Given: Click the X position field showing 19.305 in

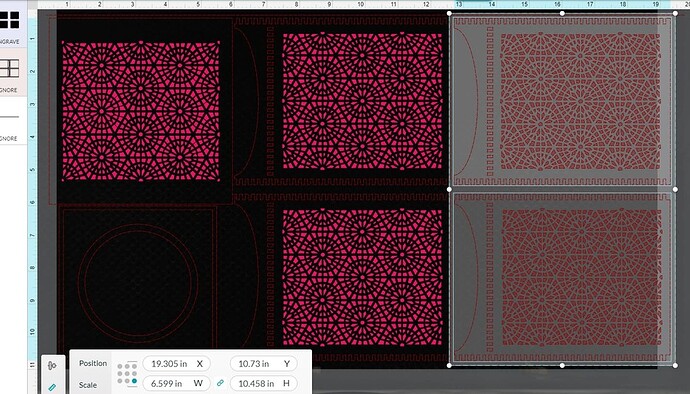Looking at the screenshot, I should [x=176, y=364].
